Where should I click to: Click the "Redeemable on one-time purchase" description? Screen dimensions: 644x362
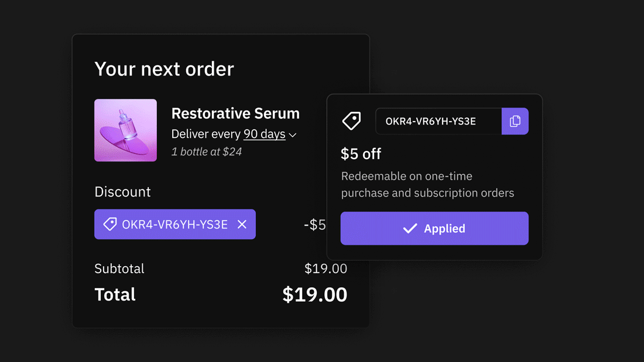click(x=427, y=184)
